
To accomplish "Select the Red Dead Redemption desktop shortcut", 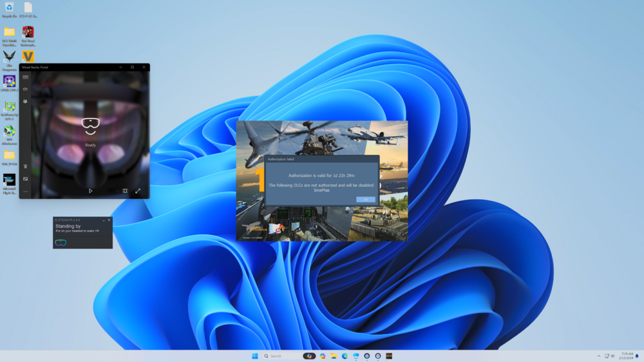I will point(28,37).
